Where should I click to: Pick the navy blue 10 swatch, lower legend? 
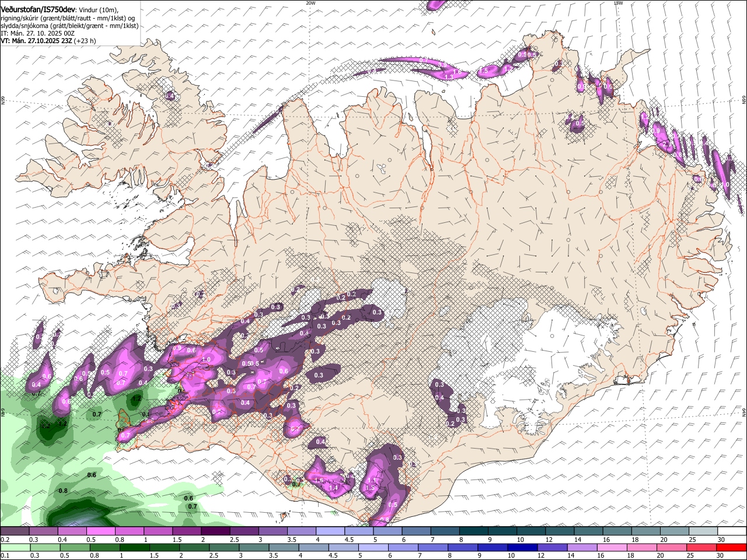point(522,548)
